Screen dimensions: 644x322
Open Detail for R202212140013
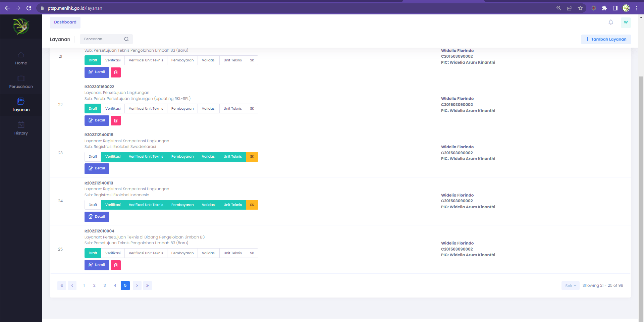[x=97, y=217]
